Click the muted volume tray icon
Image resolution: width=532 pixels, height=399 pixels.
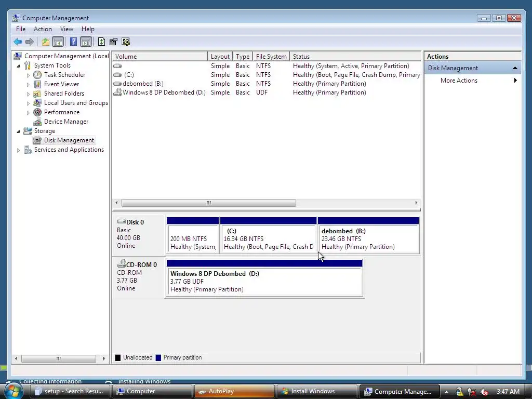pyautogui.click(x=484, y=392)
